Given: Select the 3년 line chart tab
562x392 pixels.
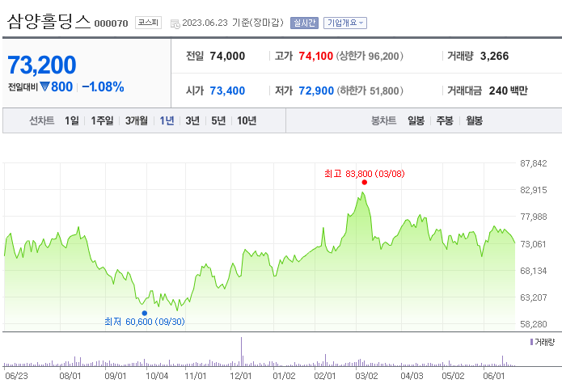Looking at the screenshot, I should click(x=192, y=120).
